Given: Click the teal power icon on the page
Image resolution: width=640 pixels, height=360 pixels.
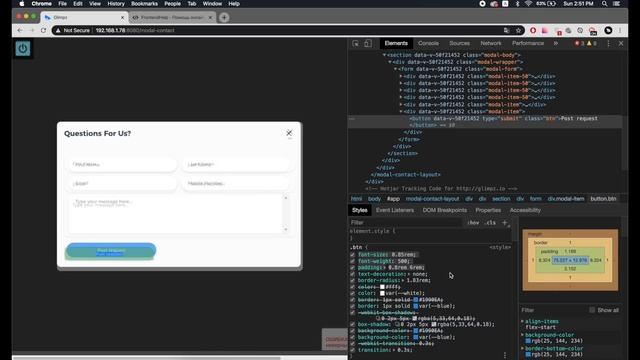Looking at the screenshot, I should pos(22,49).
